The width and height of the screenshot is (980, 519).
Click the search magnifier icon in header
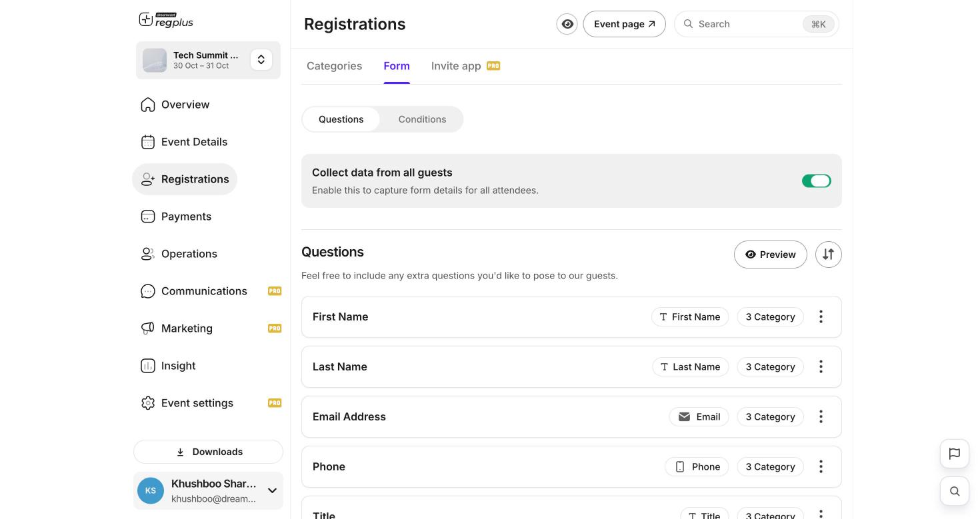pyautogui.click(x=688, y=24)
